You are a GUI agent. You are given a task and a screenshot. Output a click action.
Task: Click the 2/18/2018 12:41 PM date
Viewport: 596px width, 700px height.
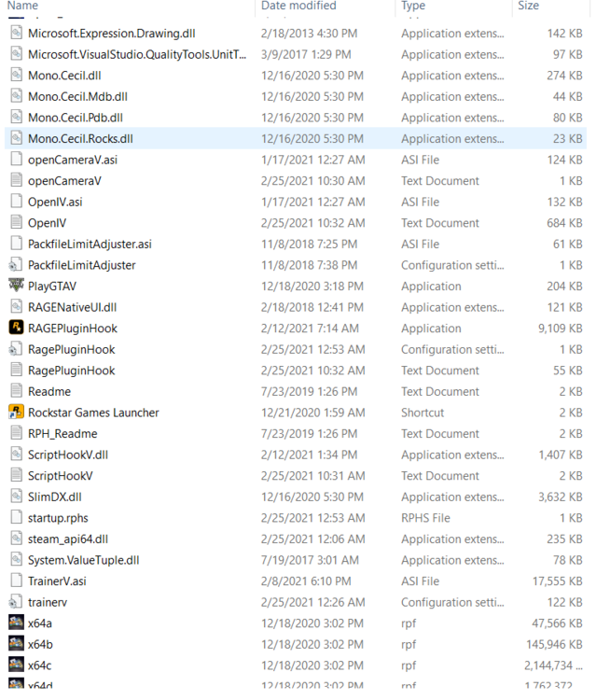tap(312, 307)
